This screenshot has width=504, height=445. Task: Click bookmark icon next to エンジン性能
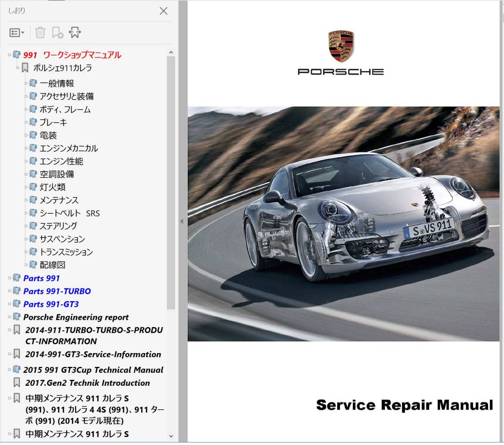coord(33,161)
